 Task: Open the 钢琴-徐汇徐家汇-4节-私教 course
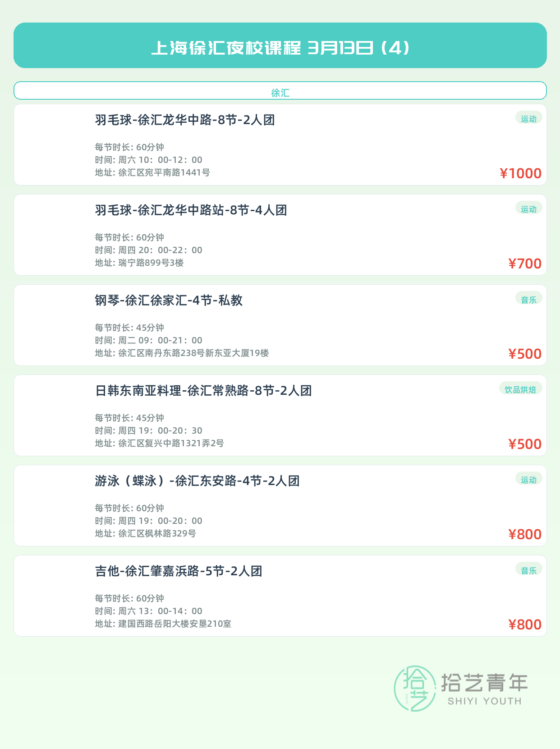click(x=169, y=301)
